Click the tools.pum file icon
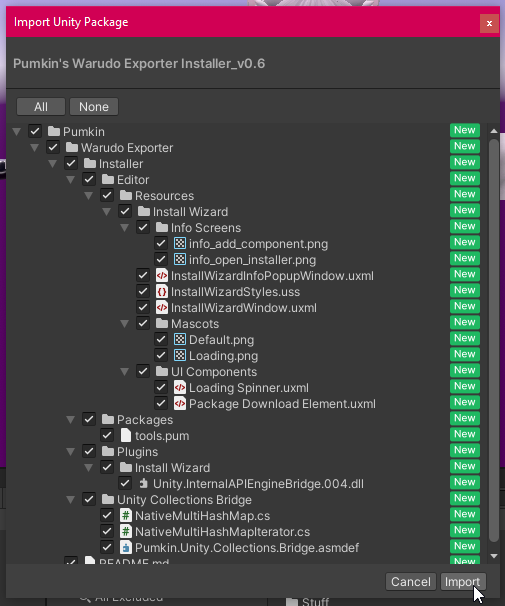This screenshot has height=606, width=505. tap(126, 436)
